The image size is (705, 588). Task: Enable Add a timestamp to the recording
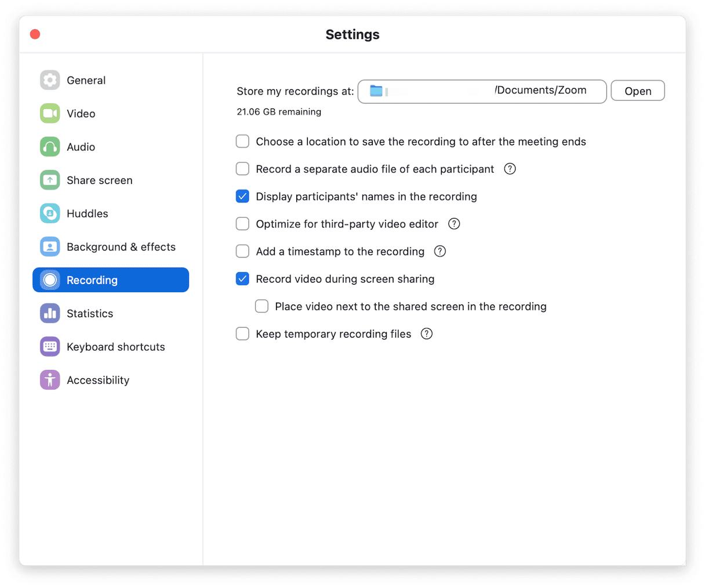click(x=242, y=251)
